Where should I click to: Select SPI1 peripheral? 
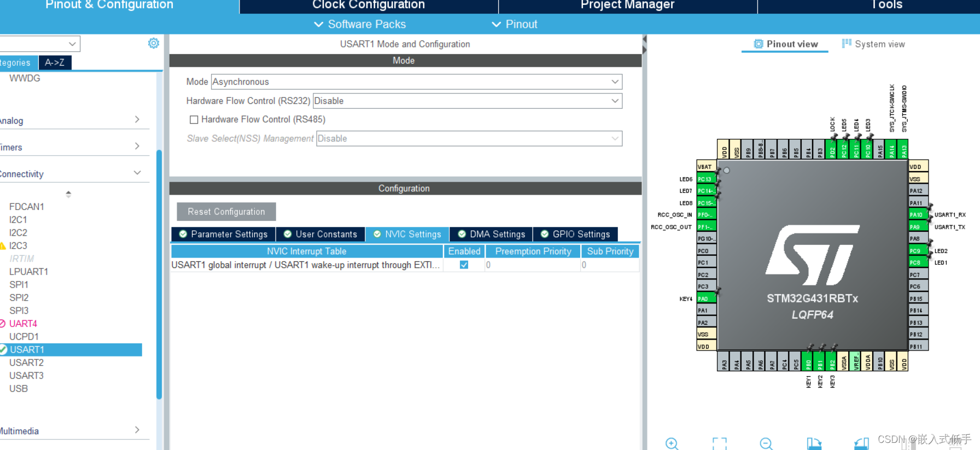19,285
